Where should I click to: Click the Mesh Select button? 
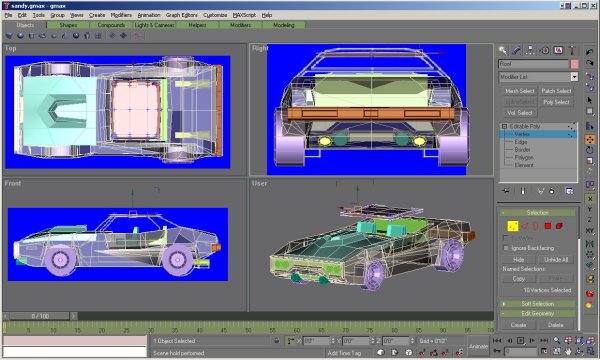[x=519, y=91]
